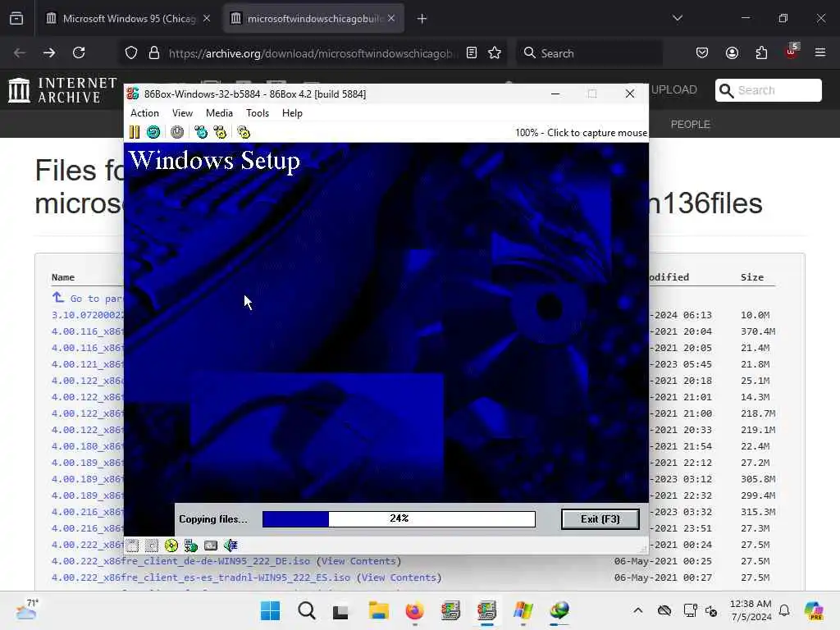Open 4.00.222 WIN95_222_DE.iso file link

tap(181, 561)
